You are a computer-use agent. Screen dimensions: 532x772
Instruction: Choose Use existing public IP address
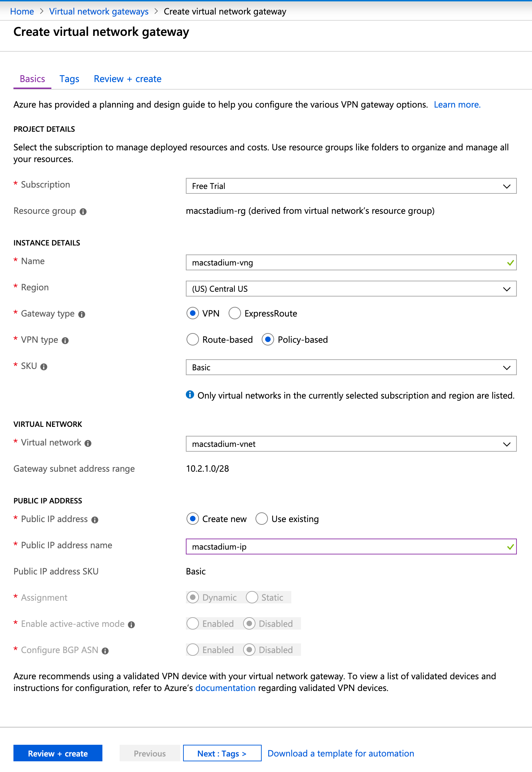click(262, 519)
